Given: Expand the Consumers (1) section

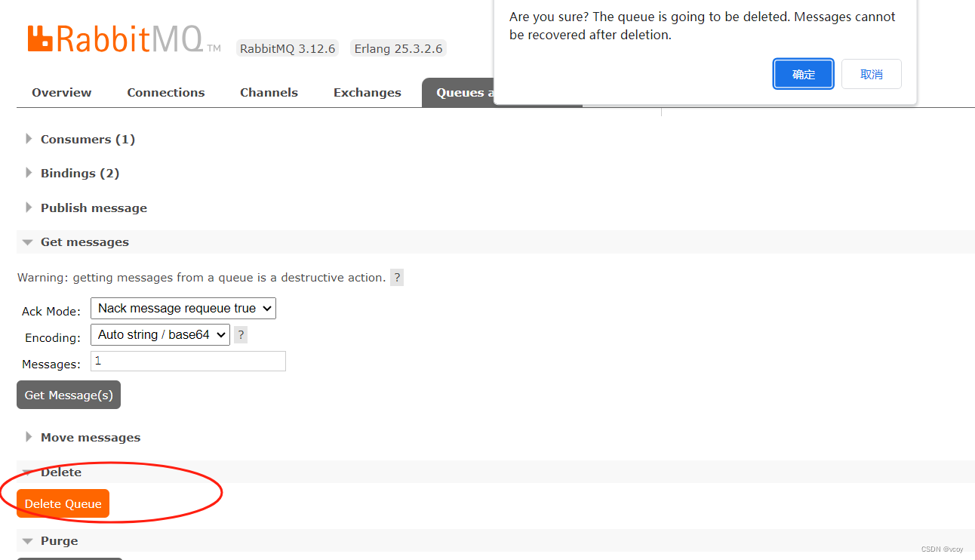Looking at the screenshot, I should click(88, 139).
